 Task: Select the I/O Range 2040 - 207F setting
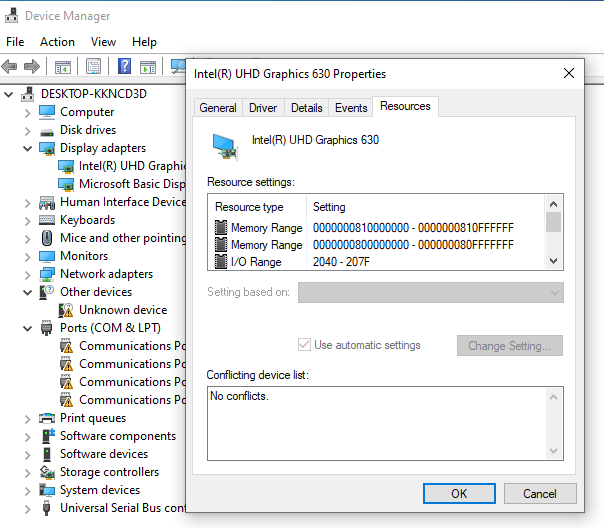341,262
